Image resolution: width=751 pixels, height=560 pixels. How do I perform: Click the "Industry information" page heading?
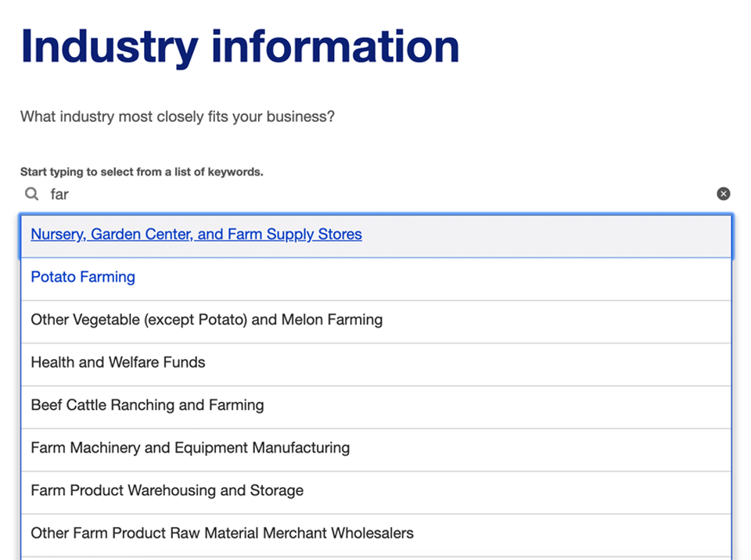coord(239,45)
